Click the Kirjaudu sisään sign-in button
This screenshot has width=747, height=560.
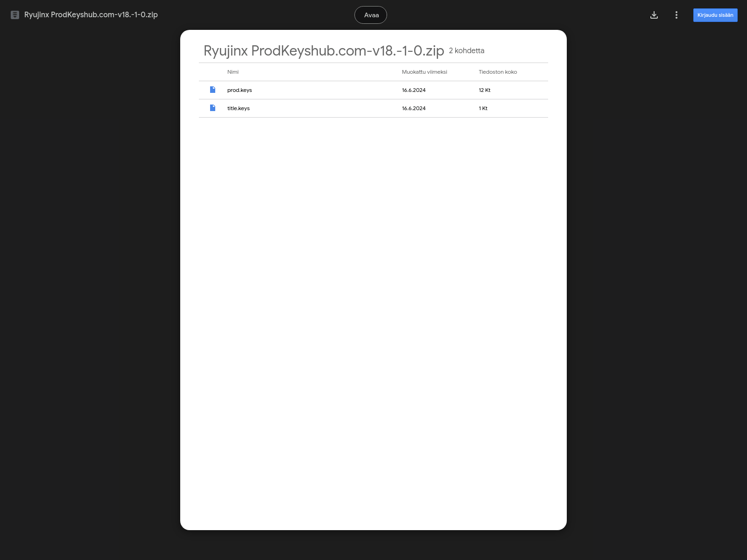pos(715,15)
